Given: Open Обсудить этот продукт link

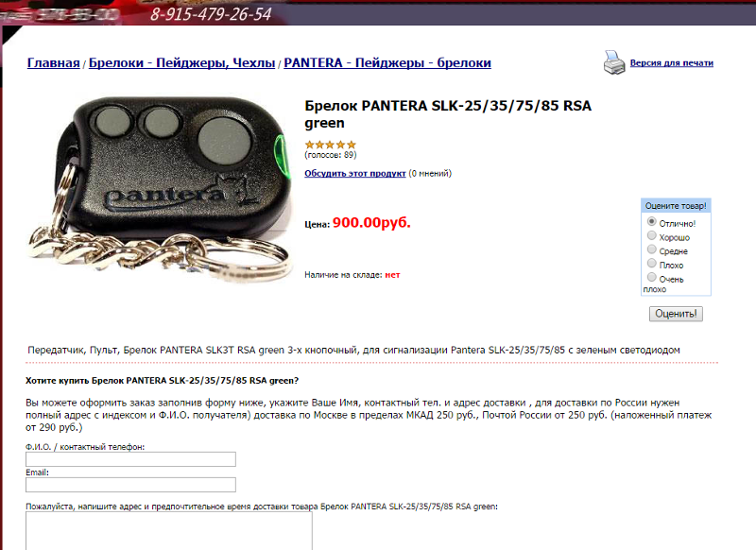Looking at the screenshot, I should (355, 174).
